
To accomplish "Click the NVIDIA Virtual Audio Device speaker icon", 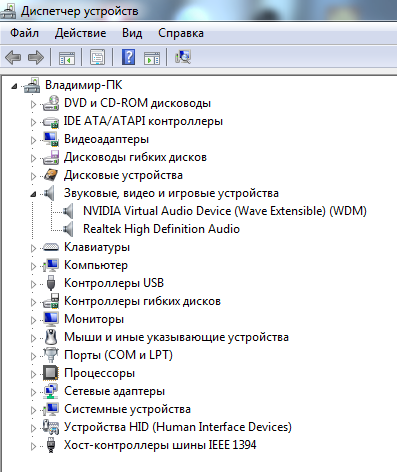I will 68,211.
